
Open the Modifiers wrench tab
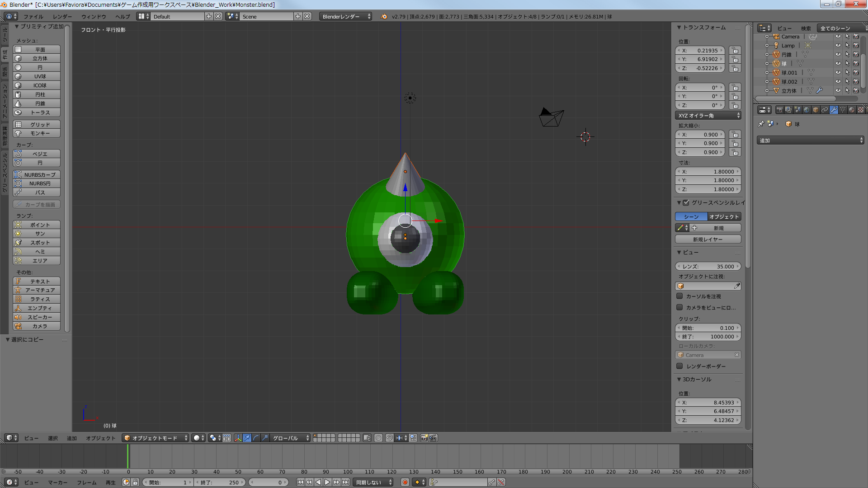point(834,110)
